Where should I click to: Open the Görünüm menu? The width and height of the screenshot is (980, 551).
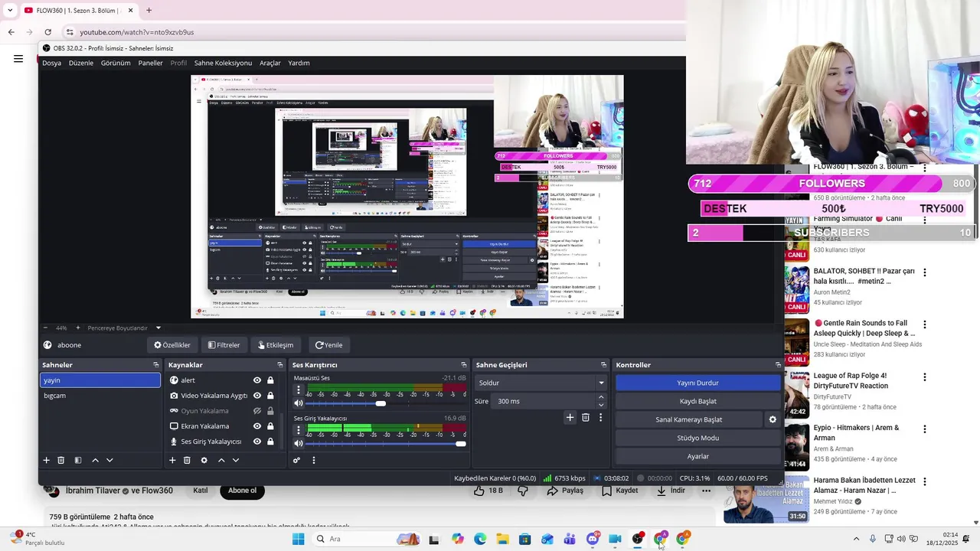[x=116, y=63]
